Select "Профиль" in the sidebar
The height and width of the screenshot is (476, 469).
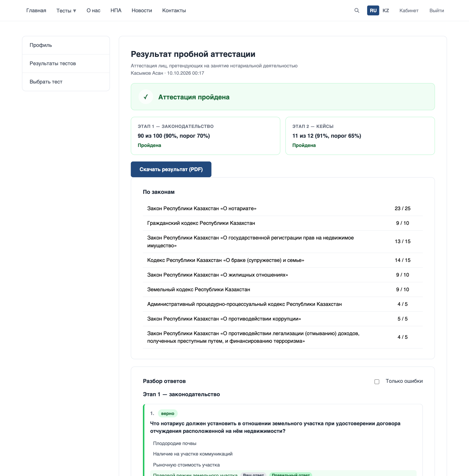pos(66,45)
